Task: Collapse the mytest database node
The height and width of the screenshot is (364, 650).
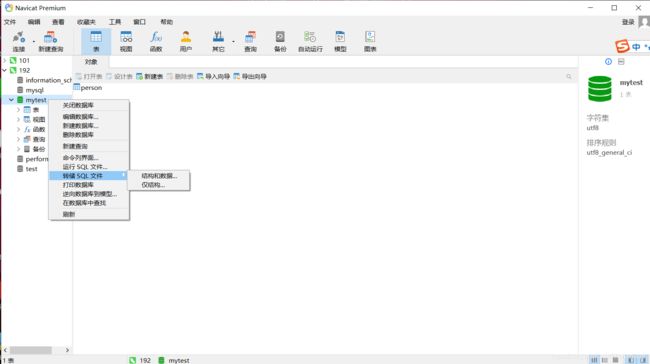Action: click(11, 100)
